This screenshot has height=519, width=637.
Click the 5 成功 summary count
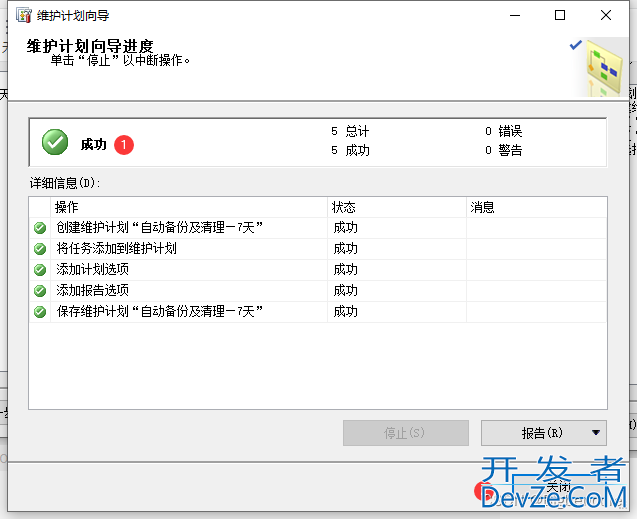coord(350,151)
